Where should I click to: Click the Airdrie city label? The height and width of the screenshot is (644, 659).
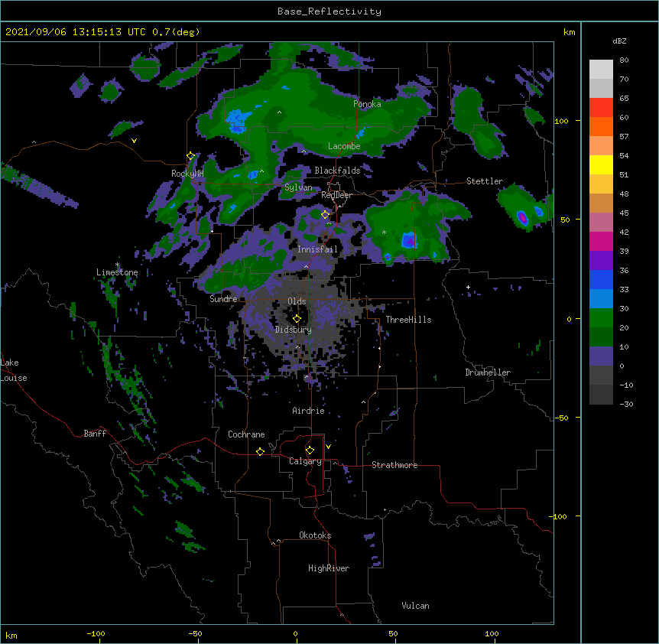309,411
